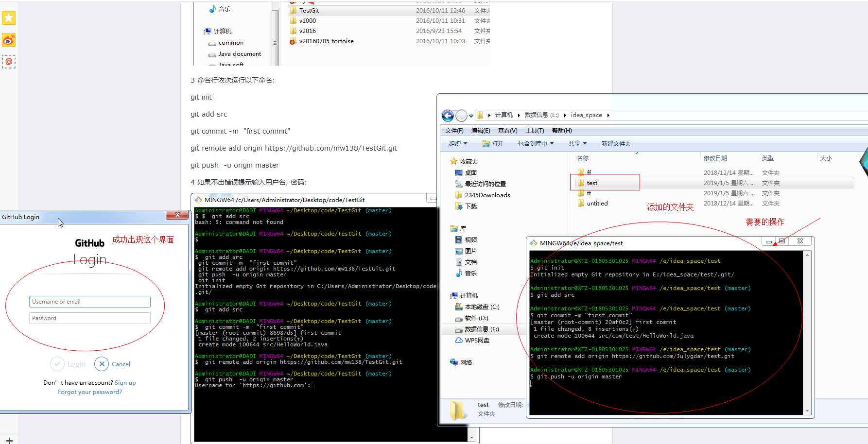Click the forward arrow in idea_space explorer
Image resolution: width=868 pixels, height=444 pixels.
tap(462, 116)
